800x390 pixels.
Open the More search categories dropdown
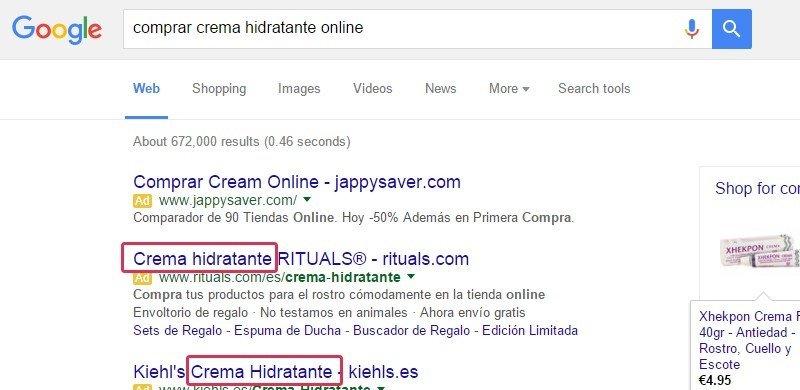(x=509, y=89)
